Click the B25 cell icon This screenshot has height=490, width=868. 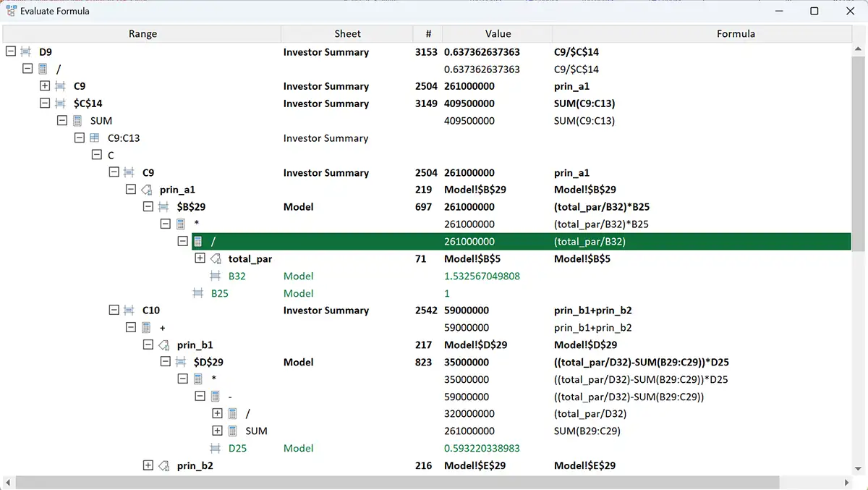coord(198,293)
